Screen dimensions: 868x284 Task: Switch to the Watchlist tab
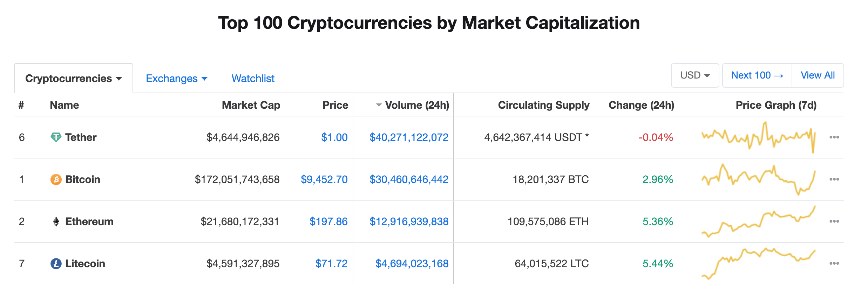(253, 78)
